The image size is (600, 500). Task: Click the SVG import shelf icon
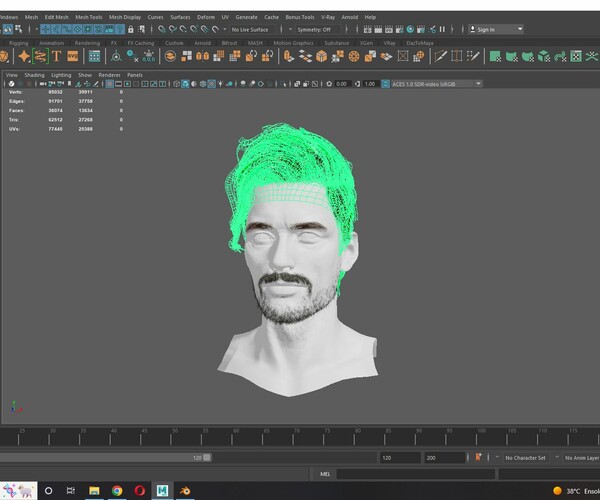click(x=72, y=56)
